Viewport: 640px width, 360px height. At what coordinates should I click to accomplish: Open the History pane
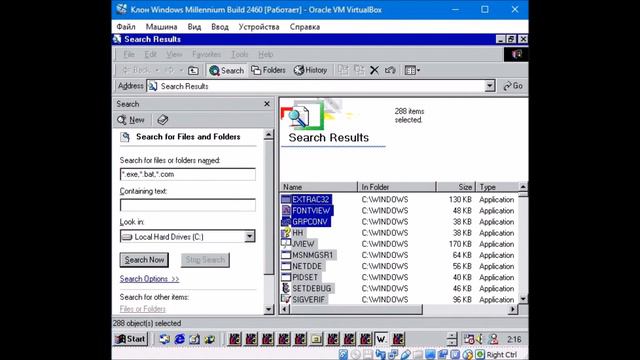pyautogui.click(x=311, y=70)
